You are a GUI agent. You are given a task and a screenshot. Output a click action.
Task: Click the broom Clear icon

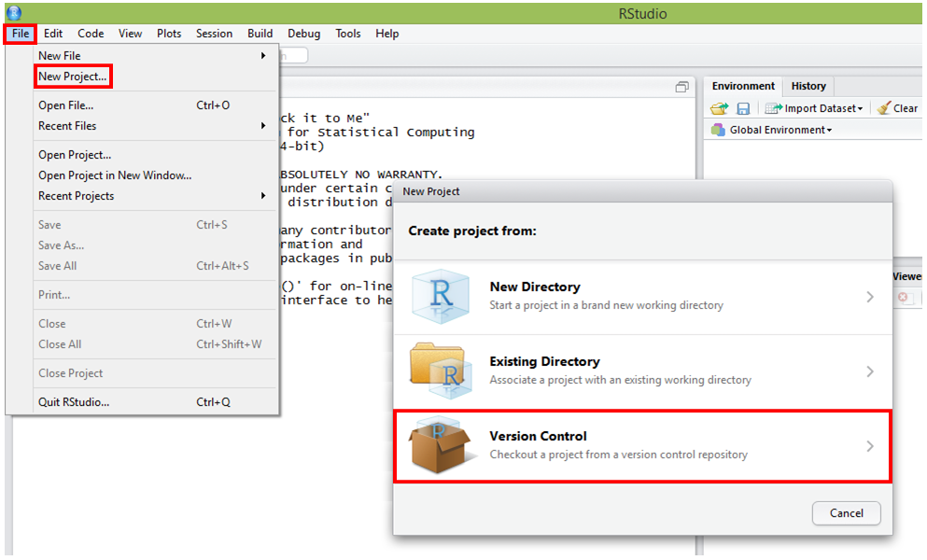[884, 108]
